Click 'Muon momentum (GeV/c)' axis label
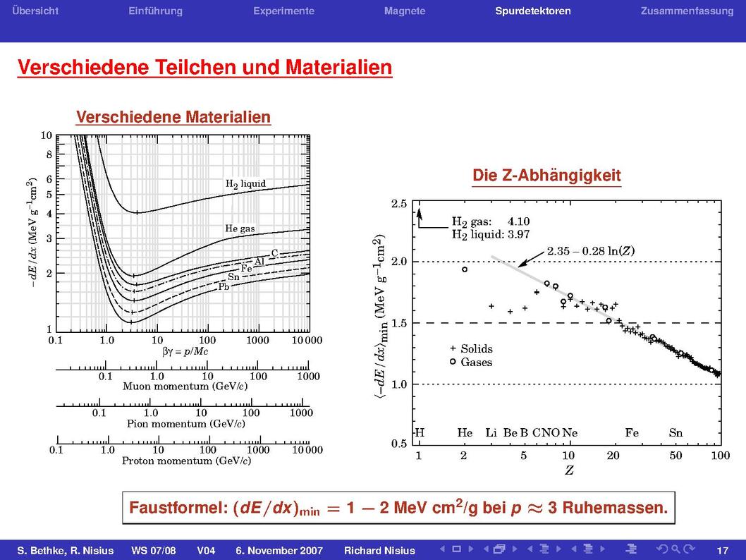This screenshot has height=560, width=746. (x=185, y=386)
